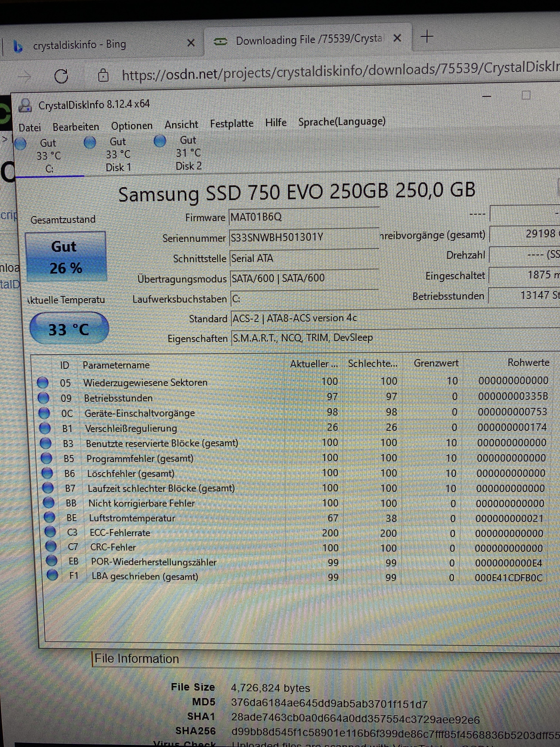Click the blue status circle of Disk 1
This screenshot has height=747, width=560.
tap(90, 142)
